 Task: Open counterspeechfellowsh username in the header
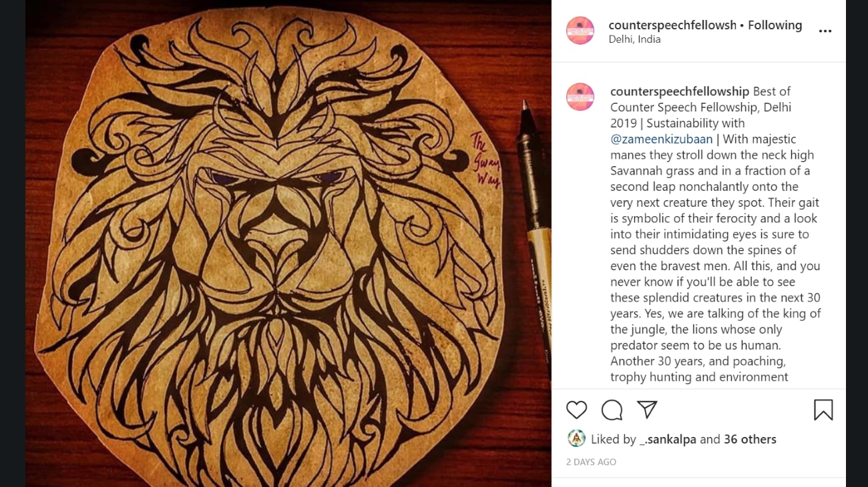click(672, 25)
